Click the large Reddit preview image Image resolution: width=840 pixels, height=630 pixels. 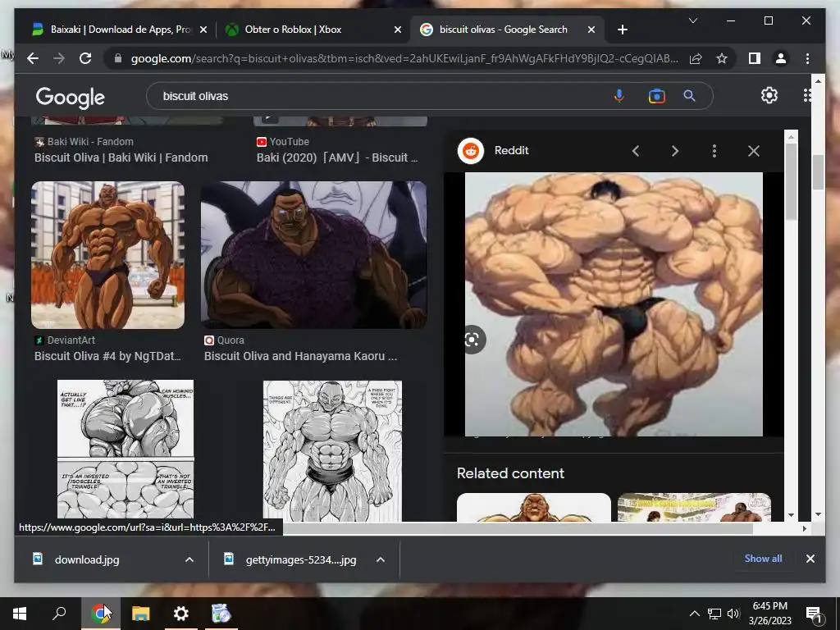[614, 304]
